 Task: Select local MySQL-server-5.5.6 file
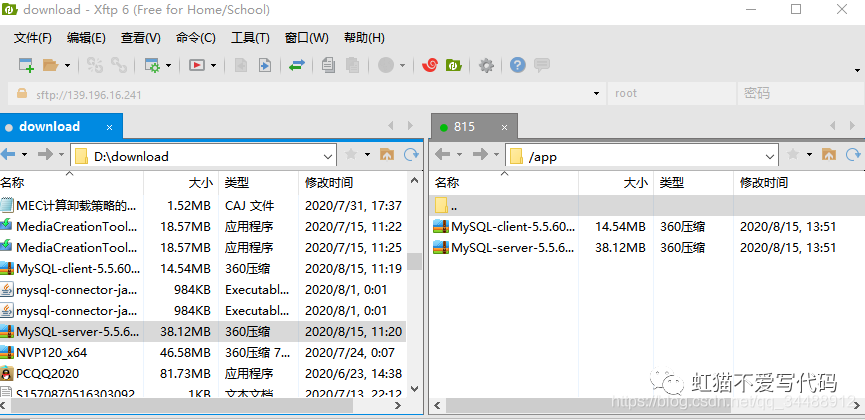[203, 332]
